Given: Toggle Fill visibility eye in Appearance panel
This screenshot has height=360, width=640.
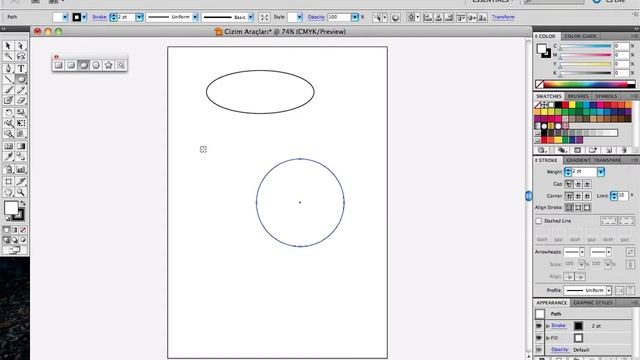Looking at the screenshot, I should click(x=539, y=338).
